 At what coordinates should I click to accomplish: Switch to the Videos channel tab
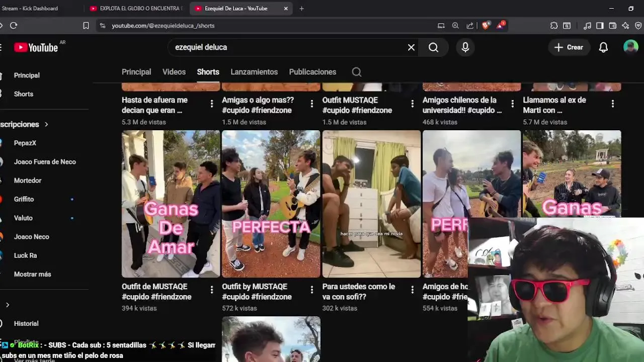[174, 72]
